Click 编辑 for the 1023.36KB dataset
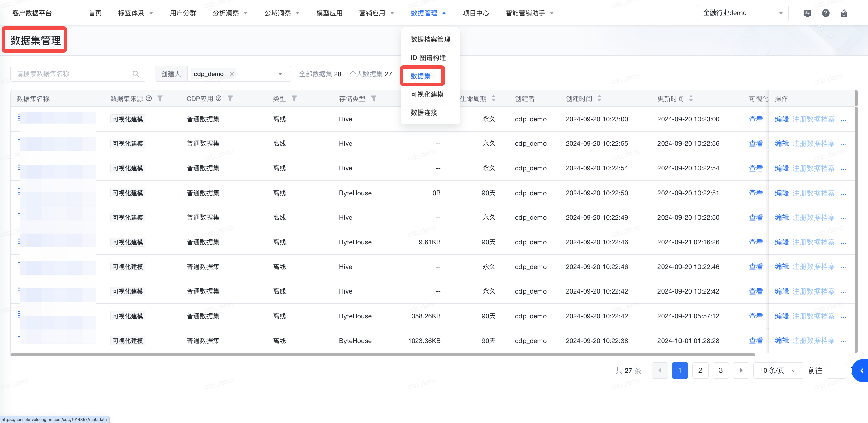The height and width of the screenshot is (423, 868). pos(782,341)
